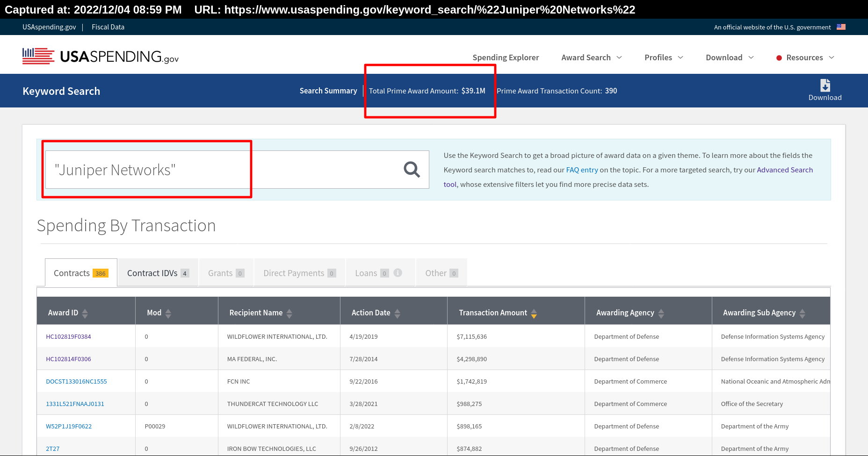Open award HC102814F0306

click(68, 359)
